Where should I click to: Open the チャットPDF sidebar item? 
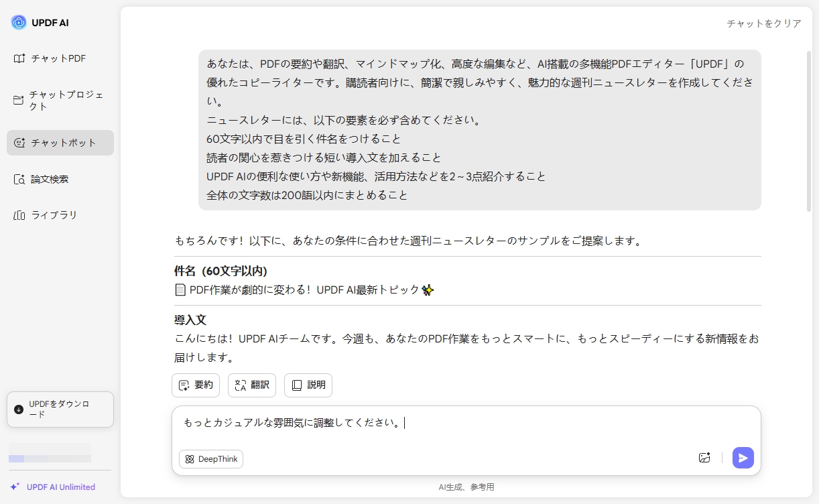[x=60, y=58]
